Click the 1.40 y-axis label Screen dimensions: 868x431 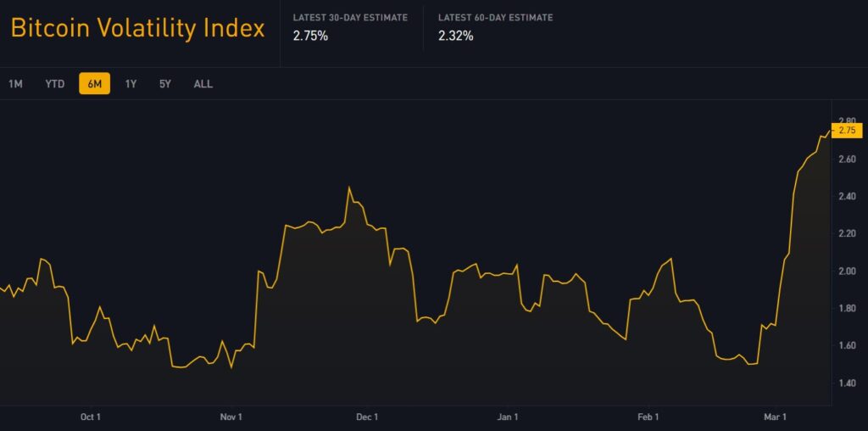tap(847, 383)
